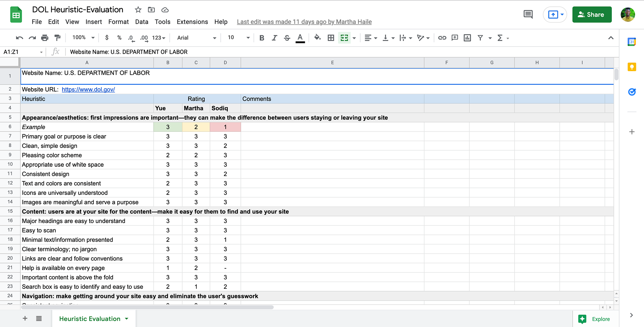644x327 pixels.
Task: Collapse the menus with the up chevron
Action: point(611,38)
